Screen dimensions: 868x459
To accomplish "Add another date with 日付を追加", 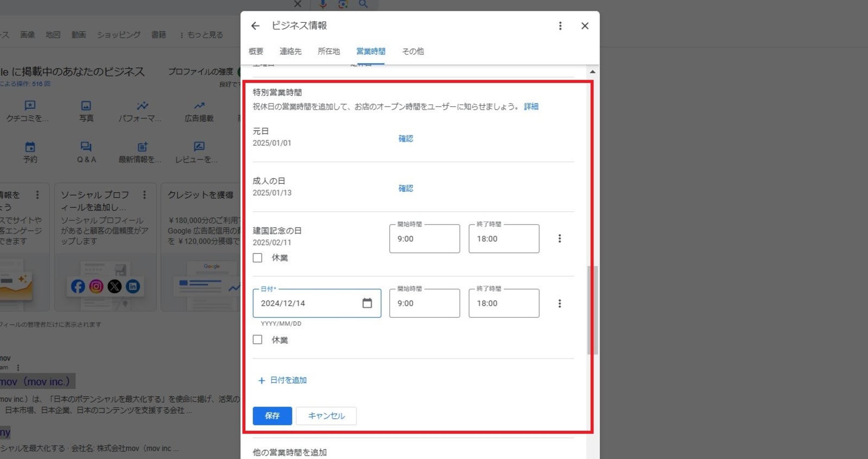I will (282, 380).
